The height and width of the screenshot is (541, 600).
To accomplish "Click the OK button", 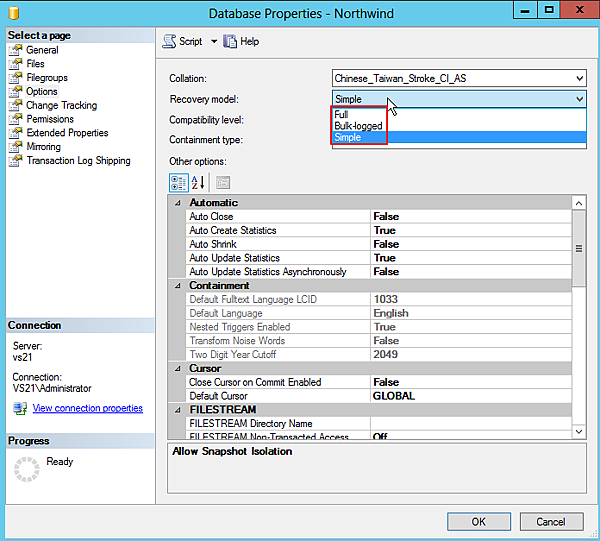I will point(479,522).
